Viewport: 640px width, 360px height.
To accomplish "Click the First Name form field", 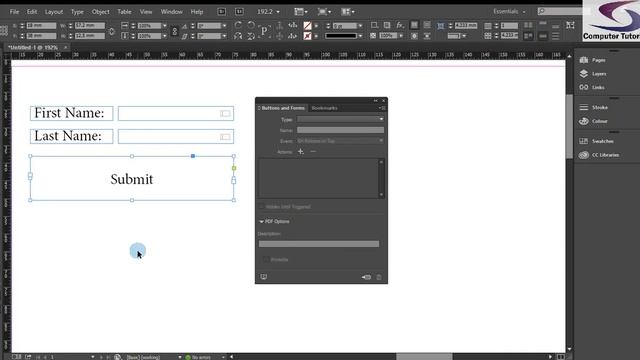I will pos(176,113).
